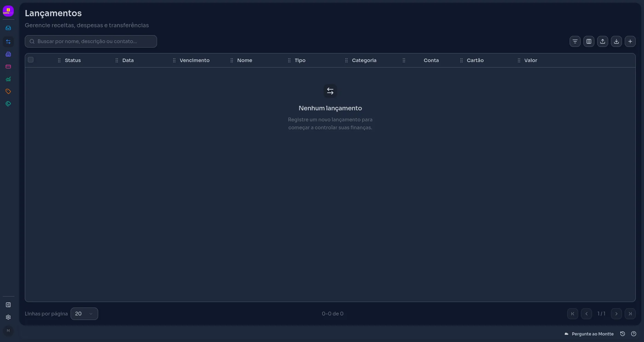644x342 pixels.
Task: Select the transfer arrows icon in sidebar
Action: click(8, 42)
